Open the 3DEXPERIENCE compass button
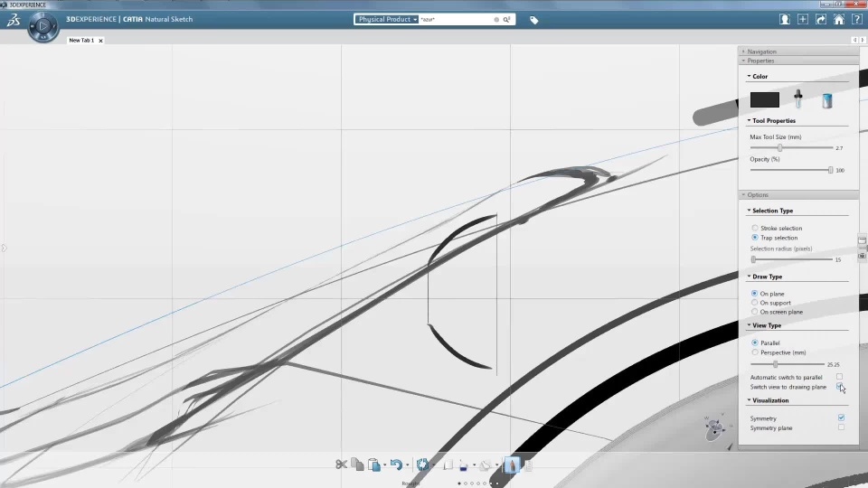The image size is (868, 488). (x=43, y=26)
